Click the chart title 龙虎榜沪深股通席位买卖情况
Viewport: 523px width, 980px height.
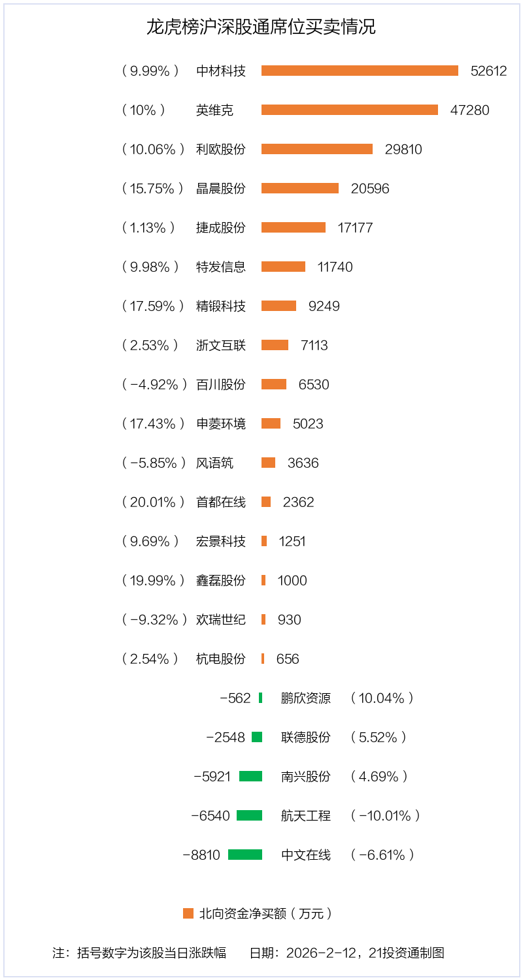261,27
